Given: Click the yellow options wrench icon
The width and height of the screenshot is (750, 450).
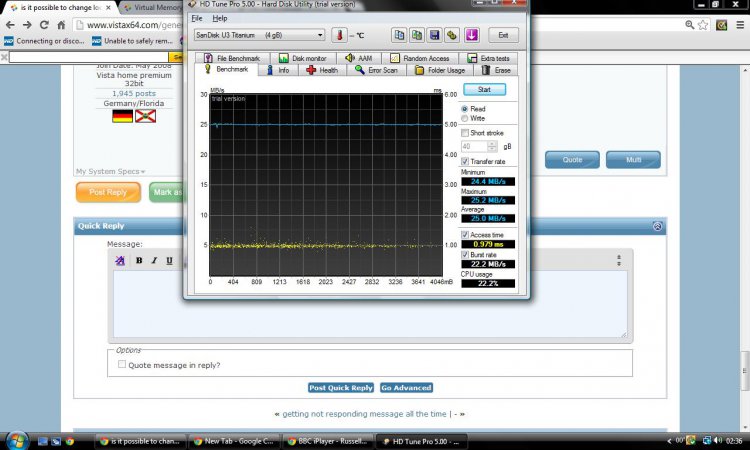Looking at the screenshot, I should pos(452,35).
